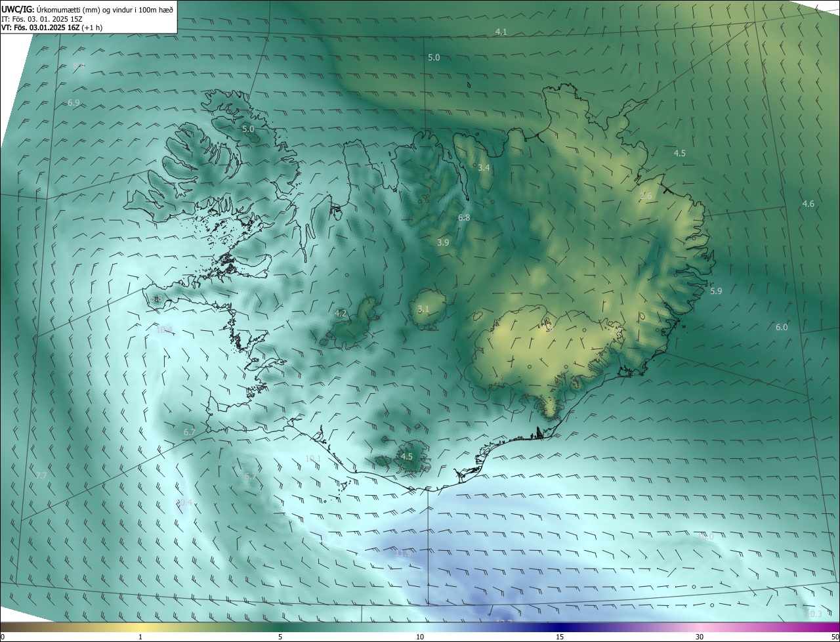The image size is (840, 642).
Task: Click the 10.3 value on the map
Action: point(814,614)
